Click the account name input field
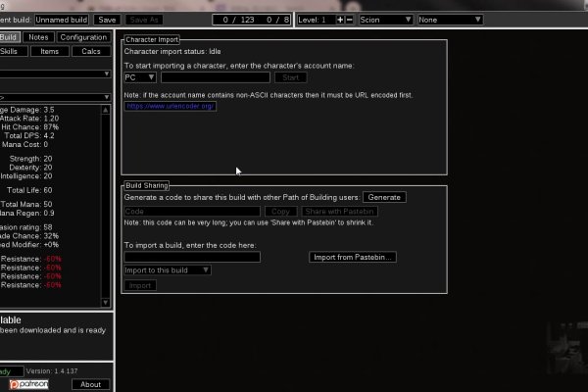The image size is (588, 392). [x=215, y=77]
